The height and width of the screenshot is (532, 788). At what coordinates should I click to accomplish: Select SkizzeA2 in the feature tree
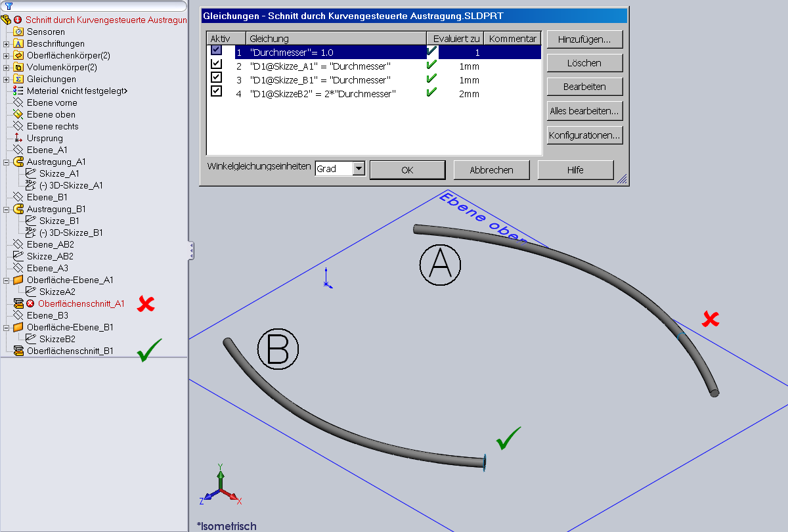coord(57,292)
